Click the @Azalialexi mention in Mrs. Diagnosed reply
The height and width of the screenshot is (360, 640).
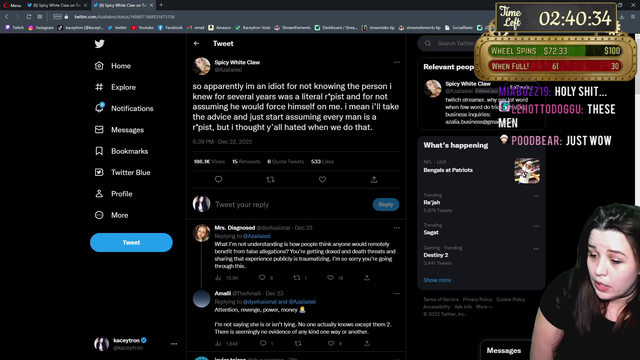coord(257,236)
